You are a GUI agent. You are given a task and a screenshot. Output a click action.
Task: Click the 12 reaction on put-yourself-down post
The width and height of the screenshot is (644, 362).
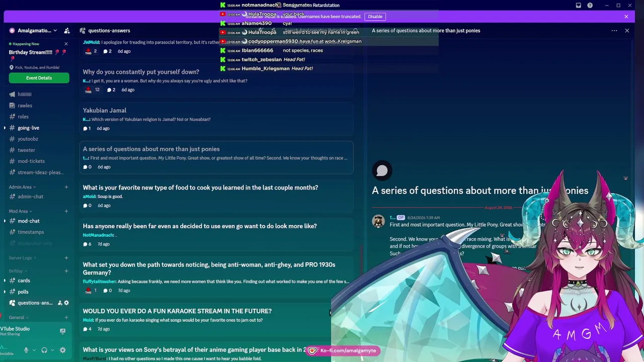93,90
